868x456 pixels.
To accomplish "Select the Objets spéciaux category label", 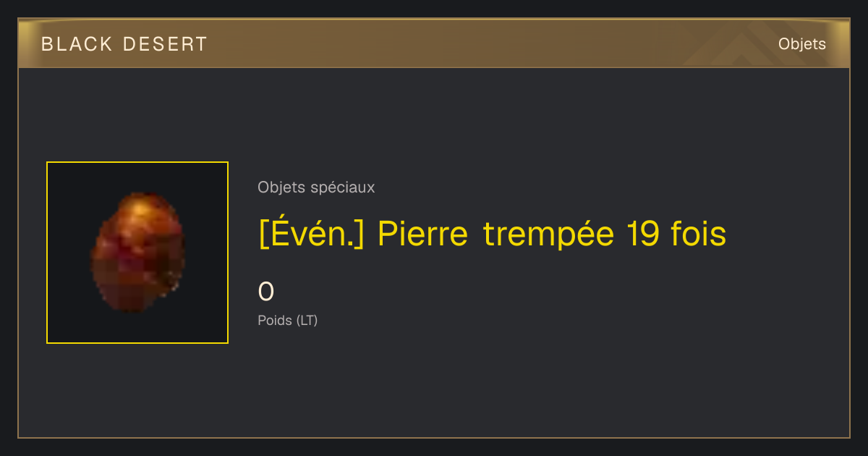I will [x=316, y=187].
